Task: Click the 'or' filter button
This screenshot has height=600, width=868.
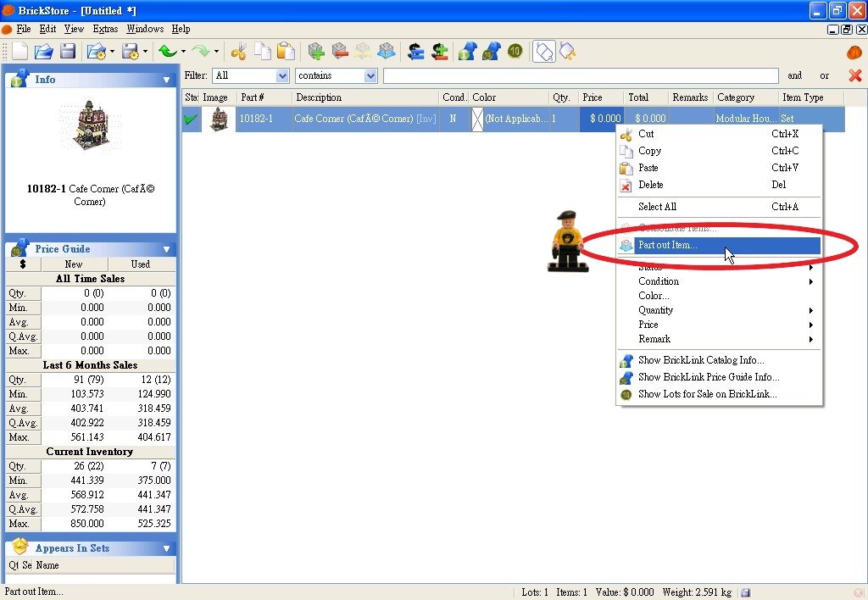Action: click(824, 75)
